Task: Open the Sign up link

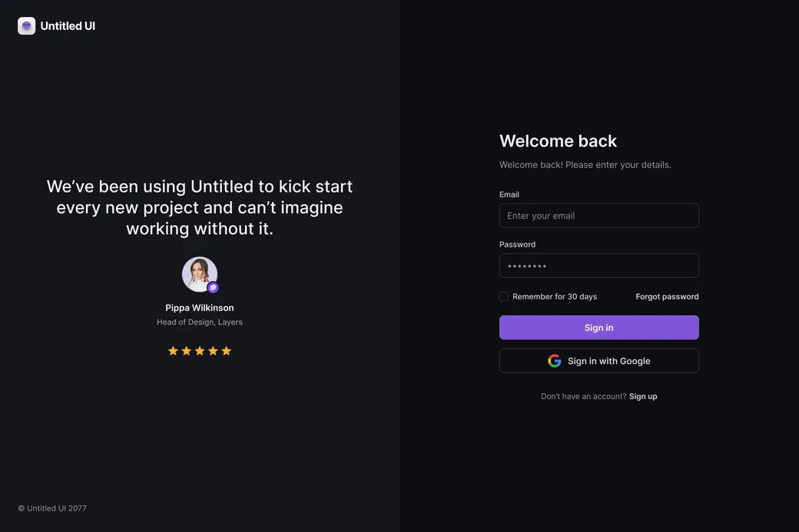Action: (x=643, y=395)
